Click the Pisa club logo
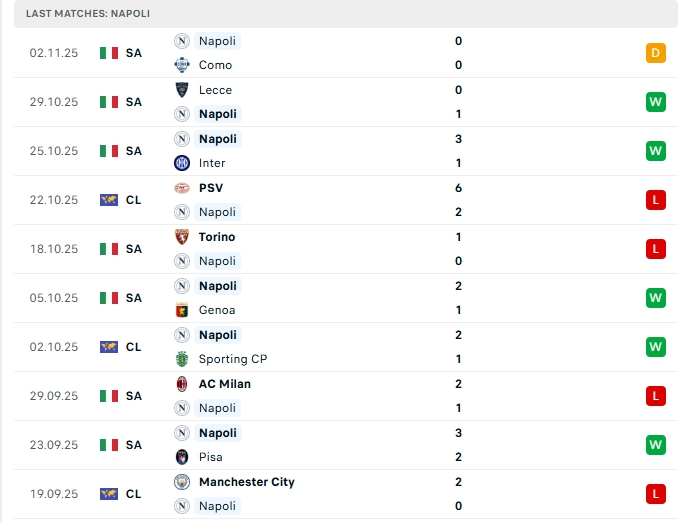This screenshot has width=687, height=523. click(x=182, y=457)
